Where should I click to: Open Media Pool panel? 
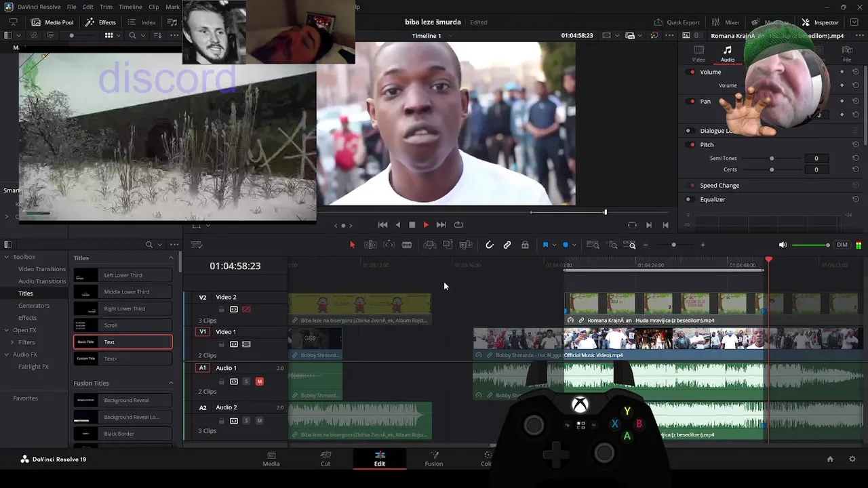coord(52,22)
